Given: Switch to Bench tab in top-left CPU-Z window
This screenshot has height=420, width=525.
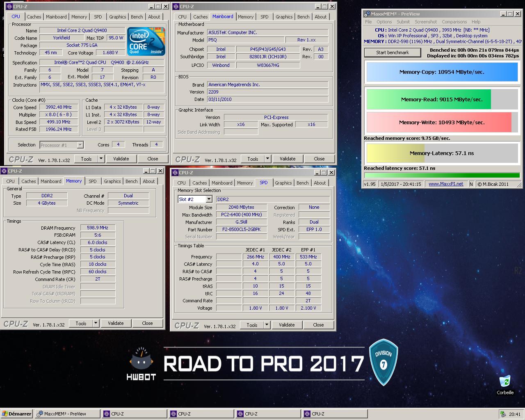Looking at the screenshot, I should tap(137, 17).
